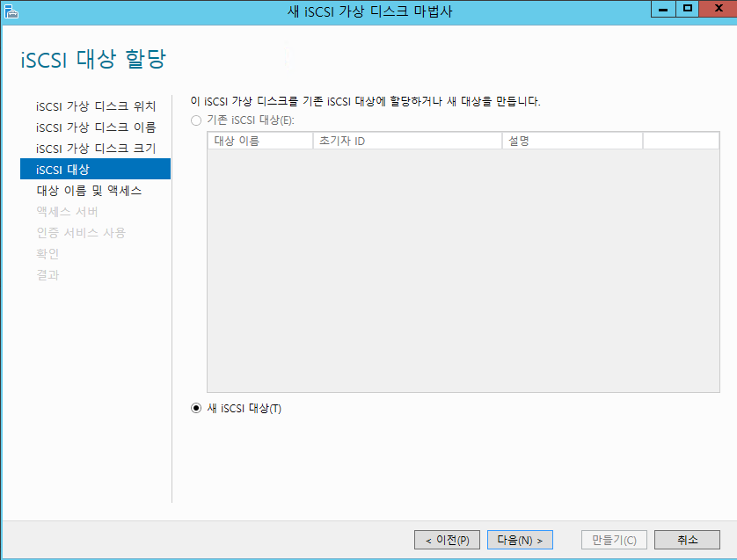Click the 액세스 서버 step in sidebar
This screenshot has width=737, height=560.
coord(67,212)
